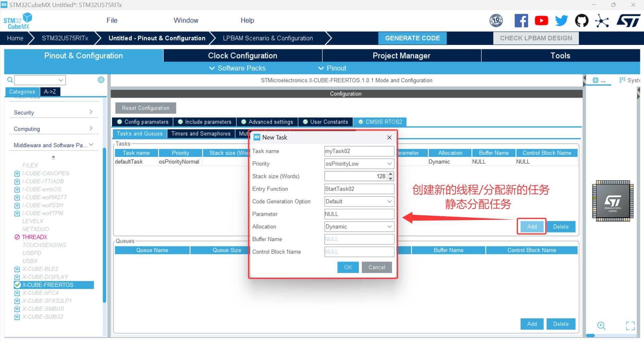Click the download icon beside I-CUBE-CANOPEN
The height and width of the screenshot is (342, 644).
tap(17, 173)
